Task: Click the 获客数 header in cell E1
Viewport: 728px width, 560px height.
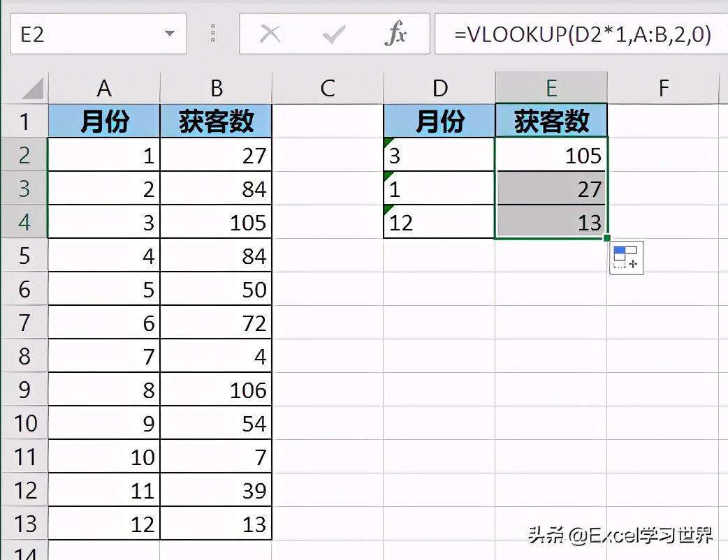Action: [551, 120]
